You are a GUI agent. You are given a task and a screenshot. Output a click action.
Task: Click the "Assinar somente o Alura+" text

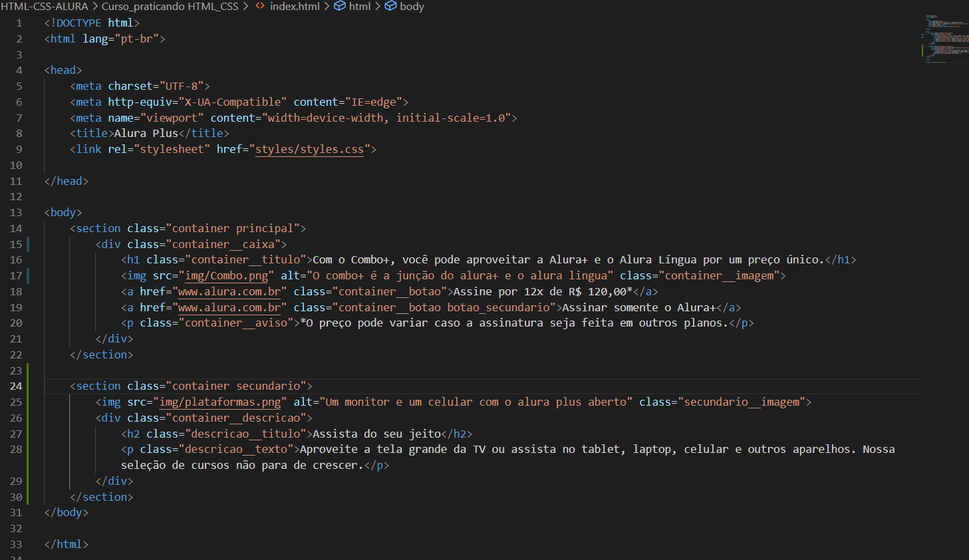click(639, 308)
